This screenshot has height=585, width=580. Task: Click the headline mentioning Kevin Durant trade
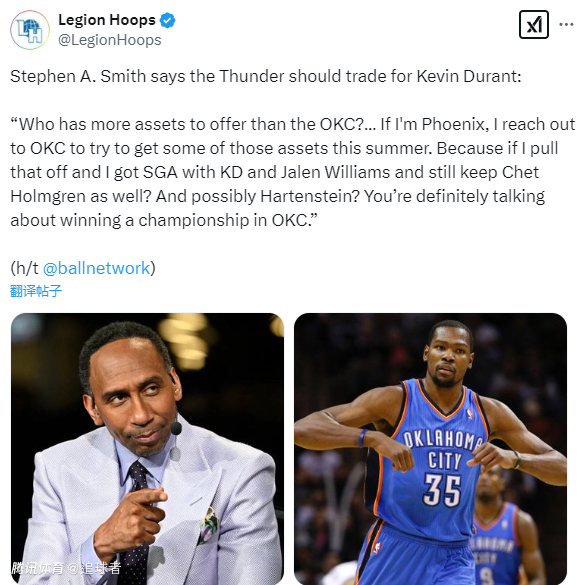266,76
